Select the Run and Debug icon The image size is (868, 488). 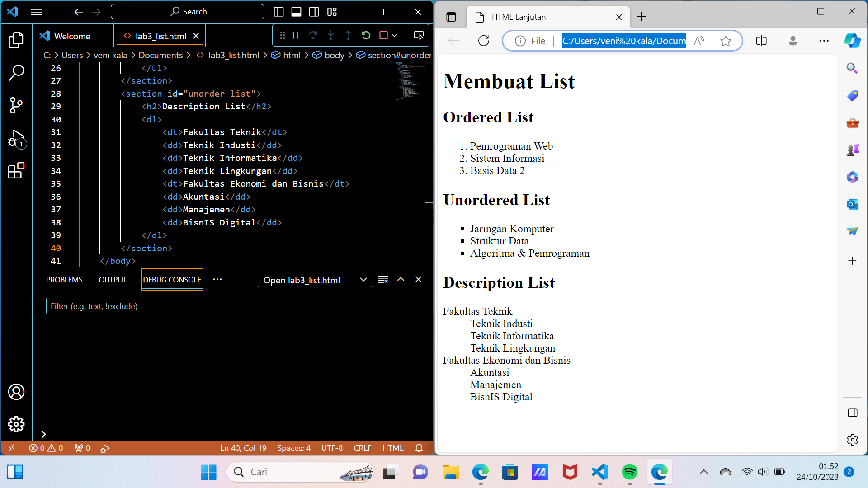[x=16, y=139]
